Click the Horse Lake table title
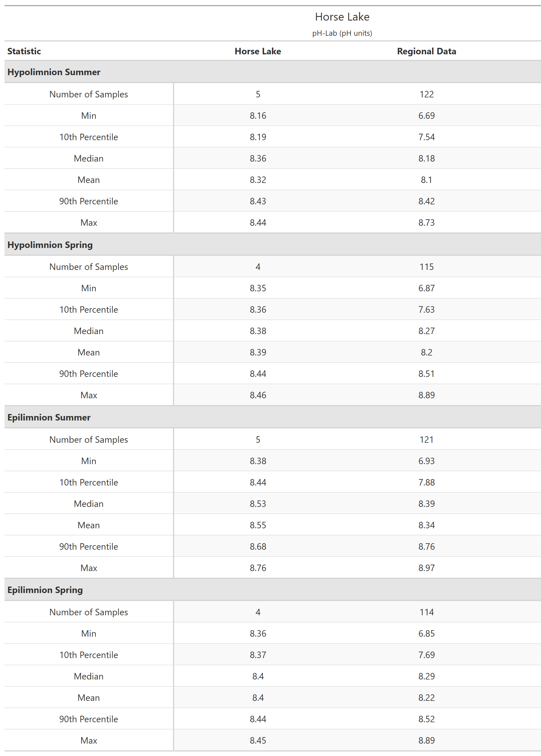This screenshot has width=541, height=756. pos(342,17)
